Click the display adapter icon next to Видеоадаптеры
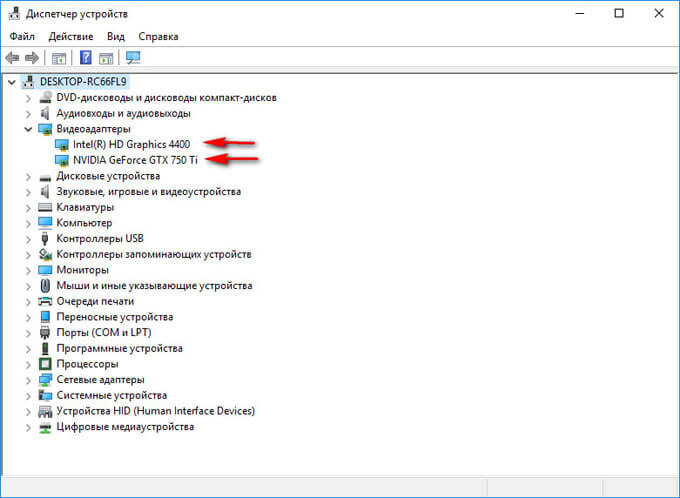This screenshot has height=498, width=680. (x=45, y=129)
